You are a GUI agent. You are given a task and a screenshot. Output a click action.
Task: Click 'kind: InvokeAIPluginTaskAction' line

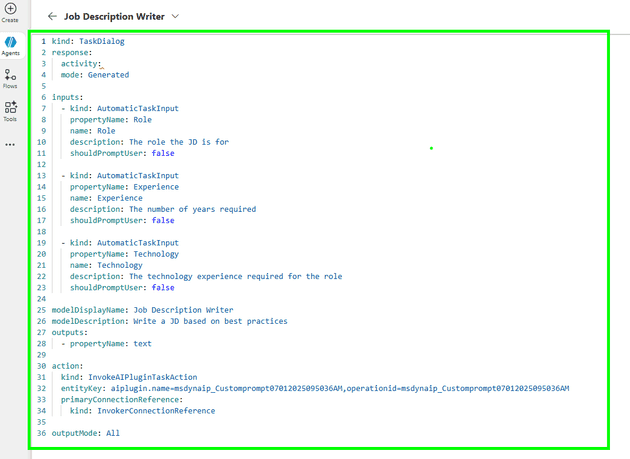point(129,377)
